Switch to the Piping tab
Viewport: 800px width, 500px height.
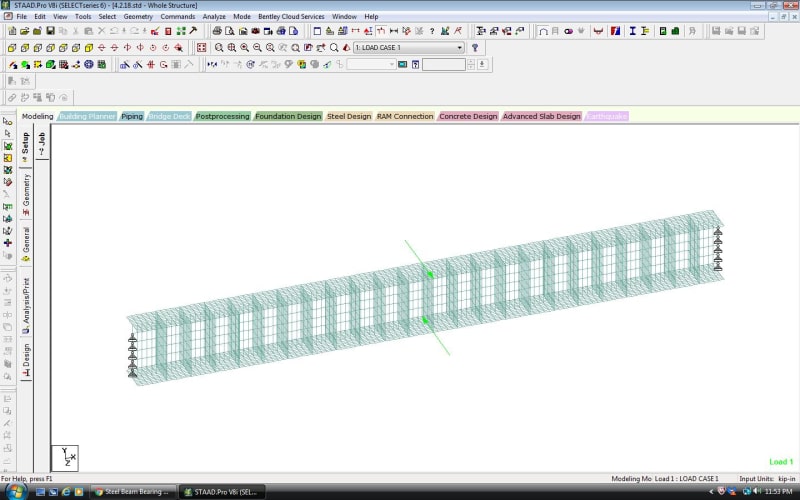tap(132, 116)
